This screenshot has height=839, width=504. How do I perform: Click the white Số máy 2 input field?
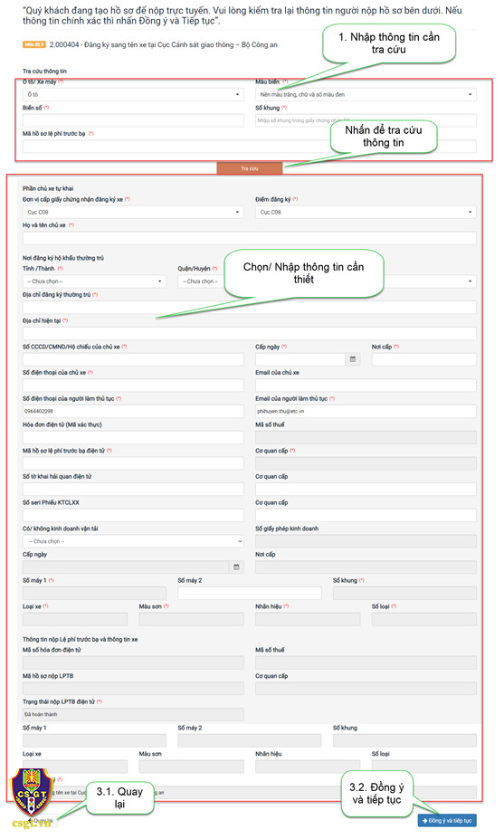pos(250,594)
